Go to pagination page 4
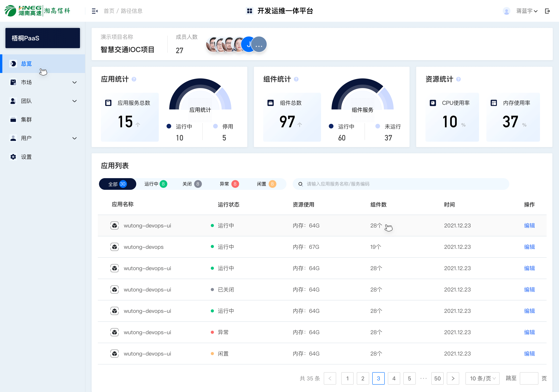The image size is (559, 392). [x=394, y=378]
